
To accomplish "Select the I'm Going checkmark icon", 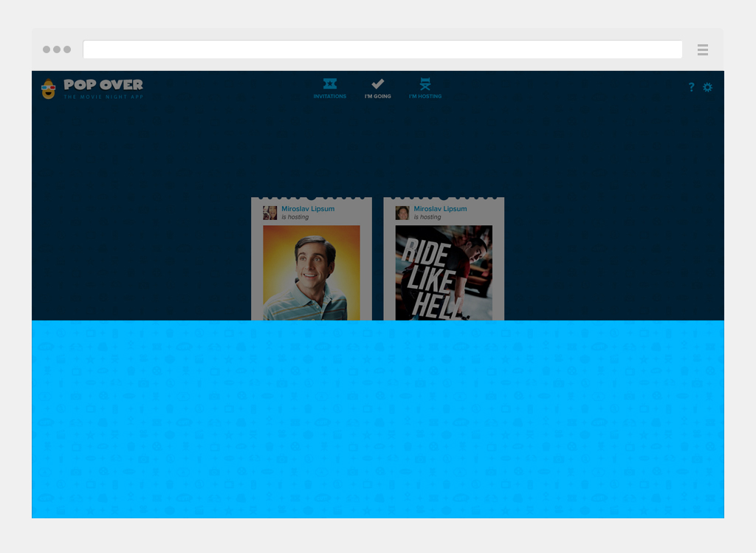I will pos(377,84).
